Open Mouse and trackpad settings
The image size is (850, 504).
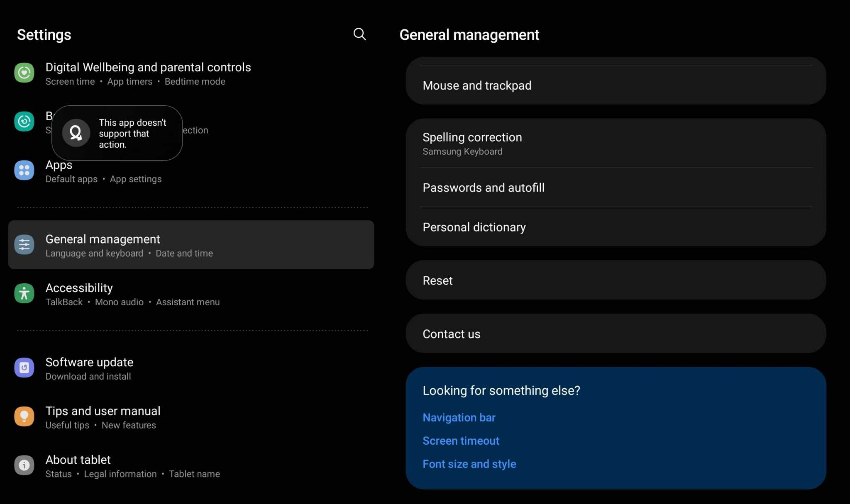point(476,85)
